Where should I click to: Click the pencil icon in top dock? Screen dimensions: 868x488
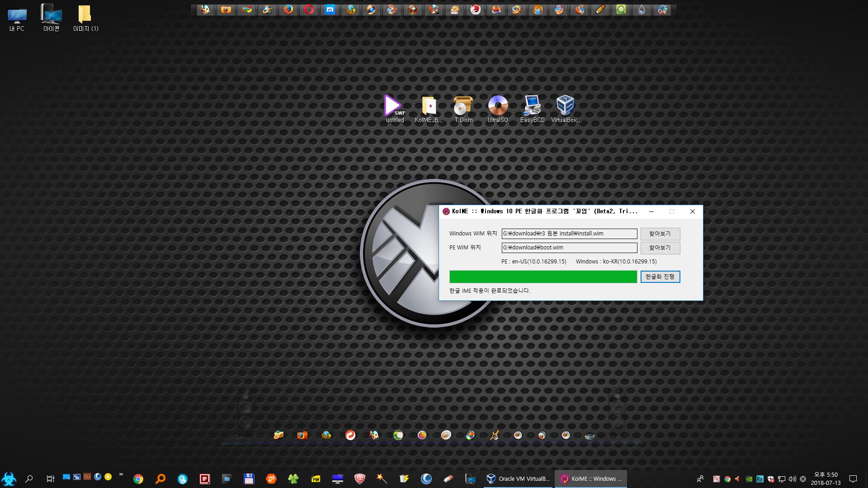(600, 9)
